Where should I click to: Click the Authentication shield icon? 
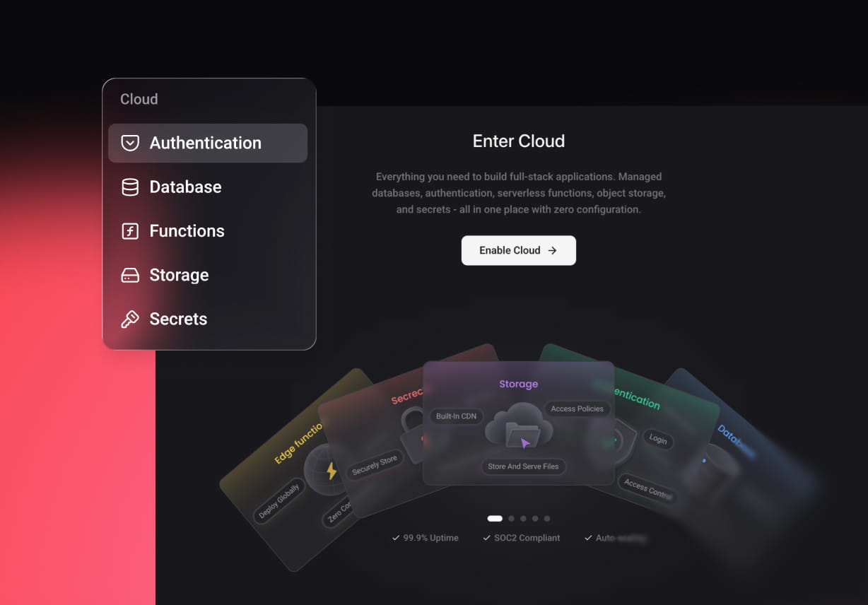point(130,143)
